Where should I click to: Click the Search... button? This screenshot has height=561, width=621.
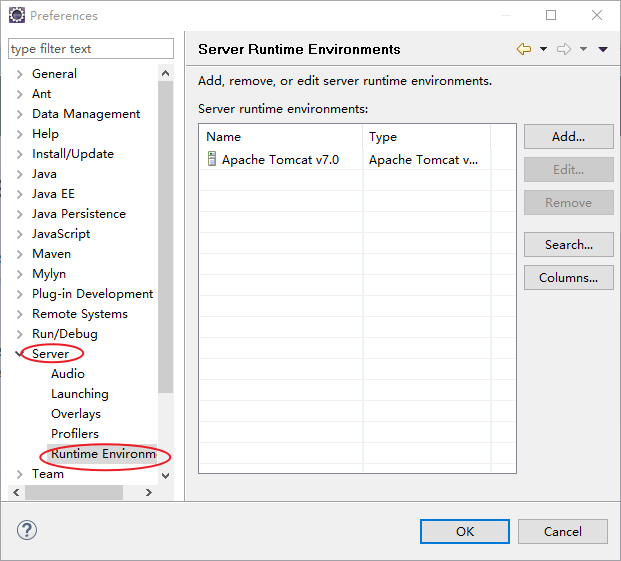569,245
